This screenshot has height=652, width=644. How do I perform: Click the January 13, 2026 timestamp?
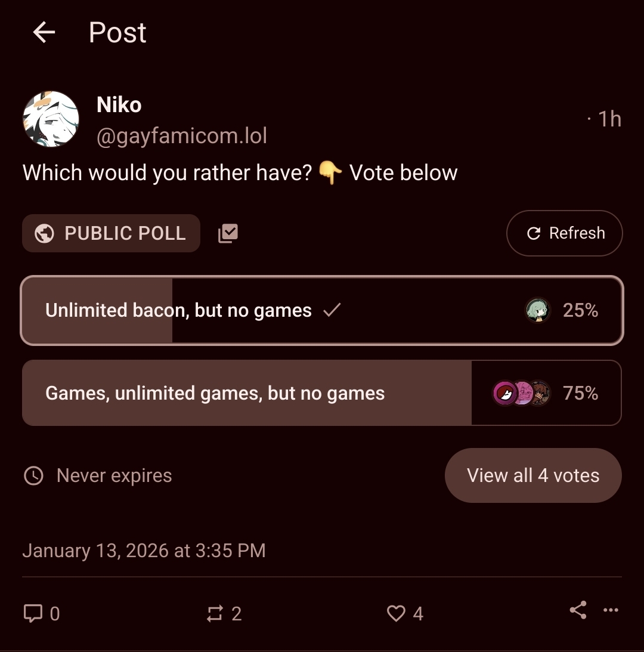click(144, 550)
